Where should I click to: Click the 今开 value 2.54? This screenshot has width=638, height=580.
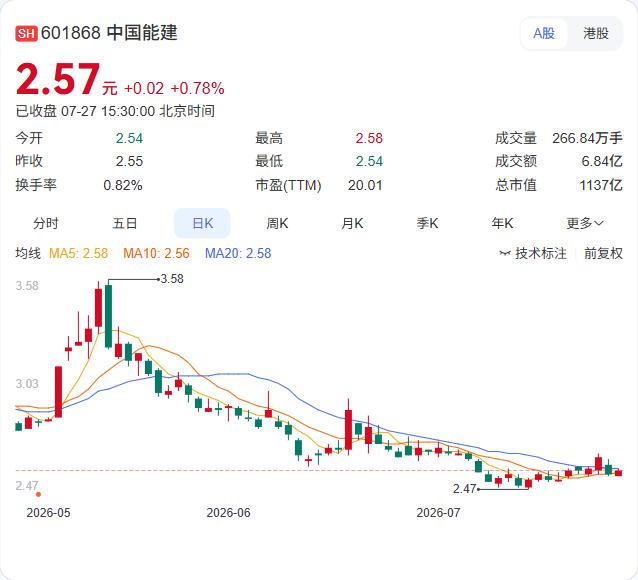click(x=129, y=138)
